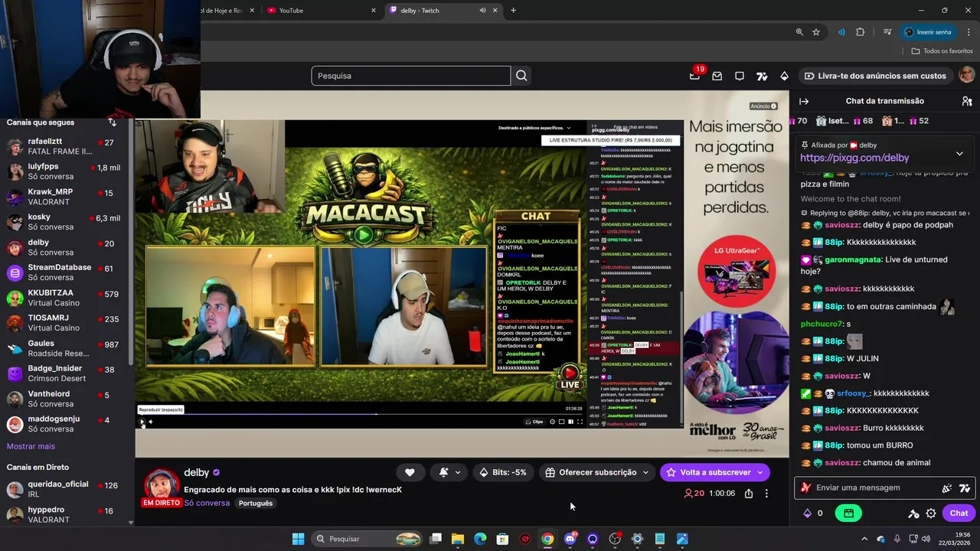The width and height of the screenshot is (980, 551).
Task: Open the chat community users icon
Action: (966, 101)
